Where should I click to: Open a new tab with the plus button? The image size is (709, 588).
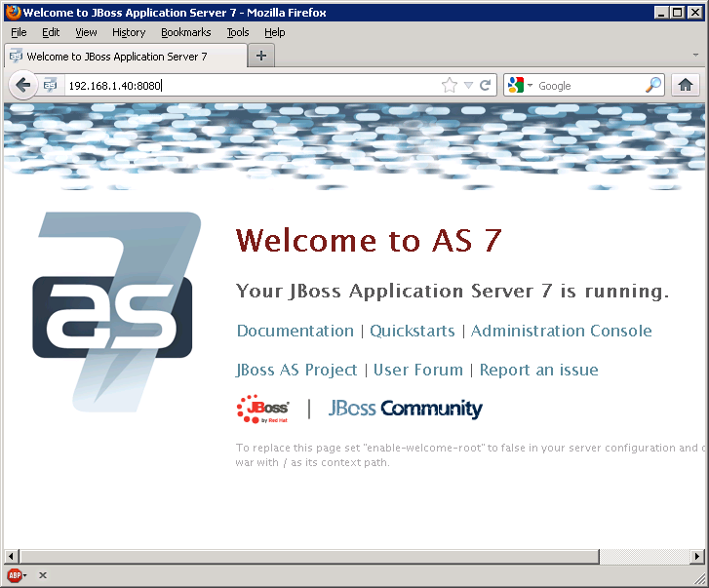click(260, 56)
